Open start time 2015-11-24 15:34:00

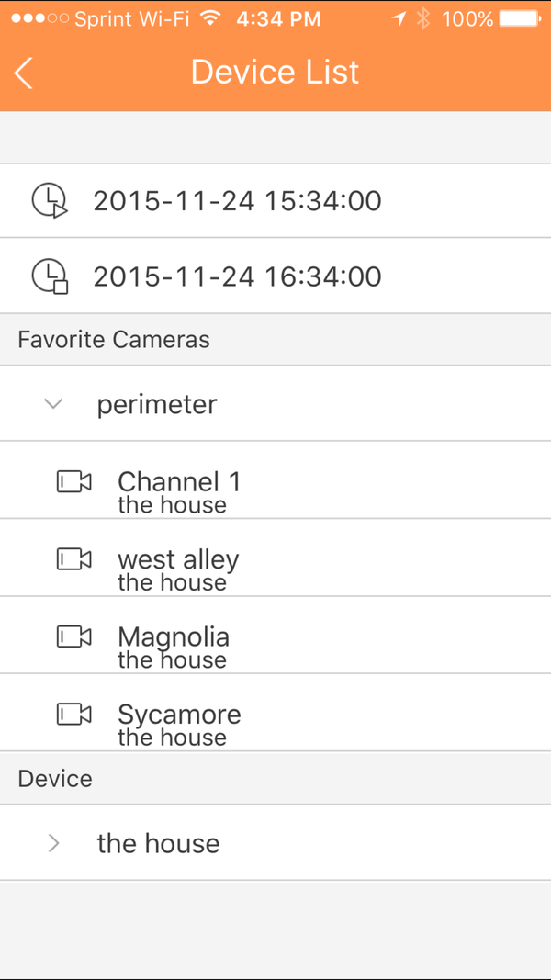(x=237, y=200)
